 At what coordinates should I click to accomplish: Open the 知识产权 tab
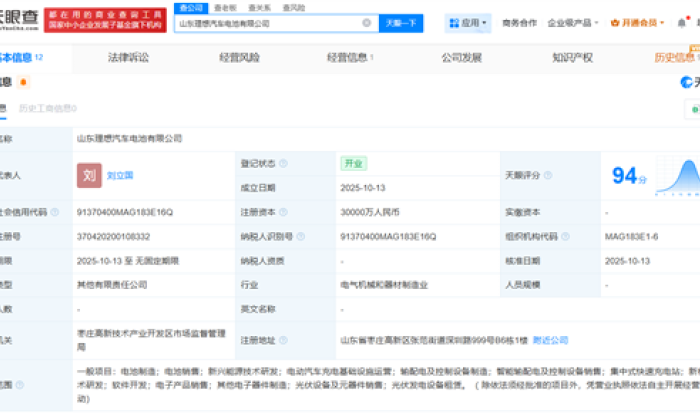[x=572, y=57]
